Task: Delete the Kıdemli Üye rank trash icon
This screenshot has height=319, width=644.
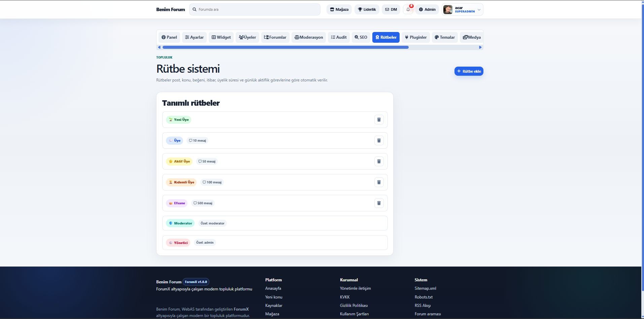Action: [379, 182]
